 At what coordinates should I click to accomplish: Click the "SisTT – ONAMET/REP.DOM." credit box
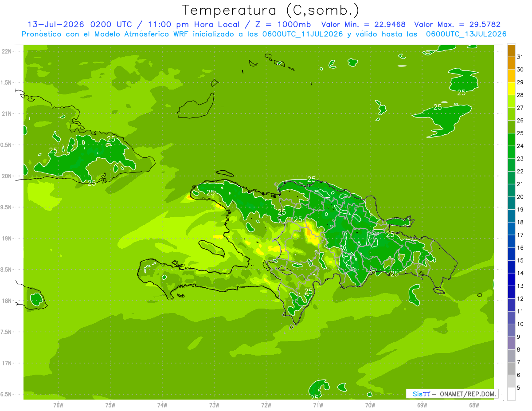452,394
